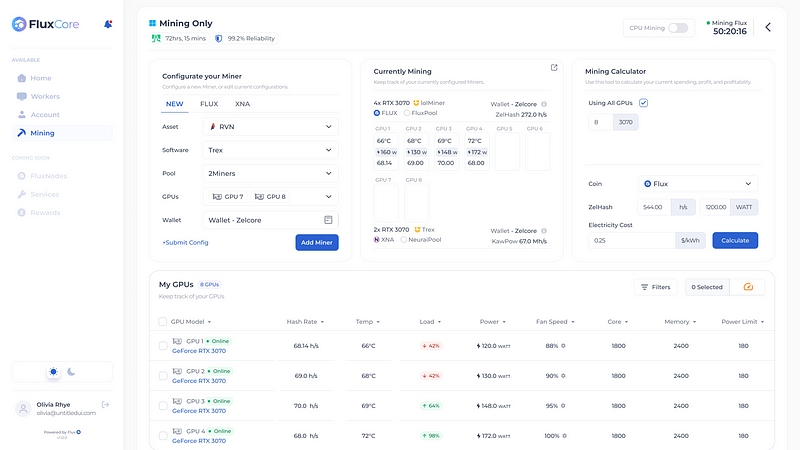Select the GPU 2 row checkbox
The height and width of the screenshot is (450, 800).
163,376
